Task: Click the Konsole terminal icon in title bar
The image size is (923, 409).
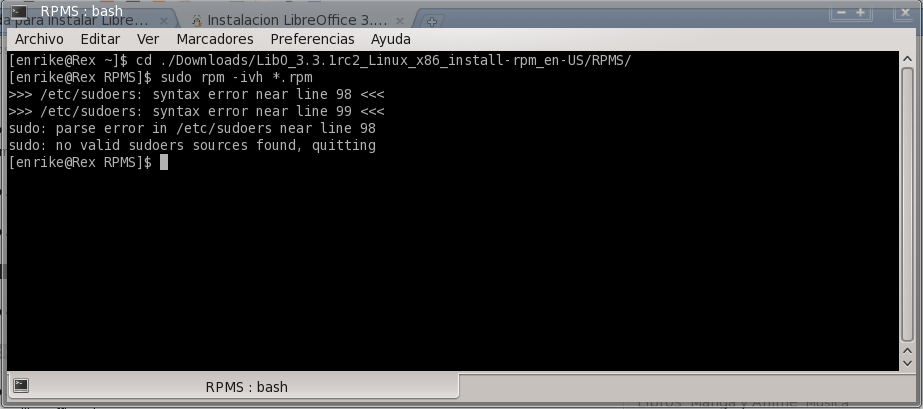Action: pyautogui.click(x=19, y=11)
